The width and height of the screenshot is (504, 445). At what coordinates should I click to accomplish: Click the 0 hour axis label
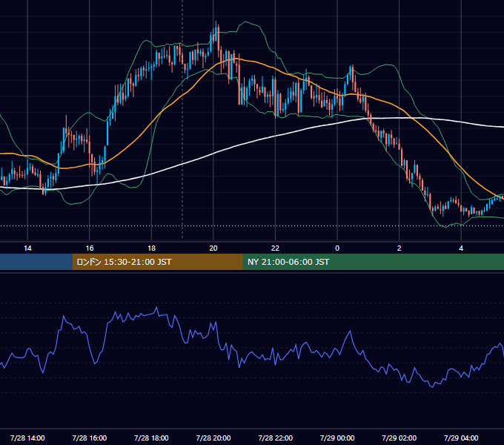(x=337, y=248)
